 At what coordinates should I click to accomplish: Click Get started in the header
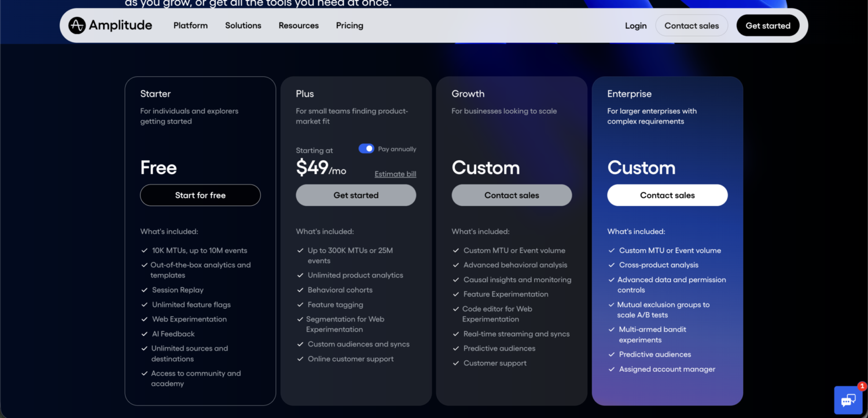point(768,25)
